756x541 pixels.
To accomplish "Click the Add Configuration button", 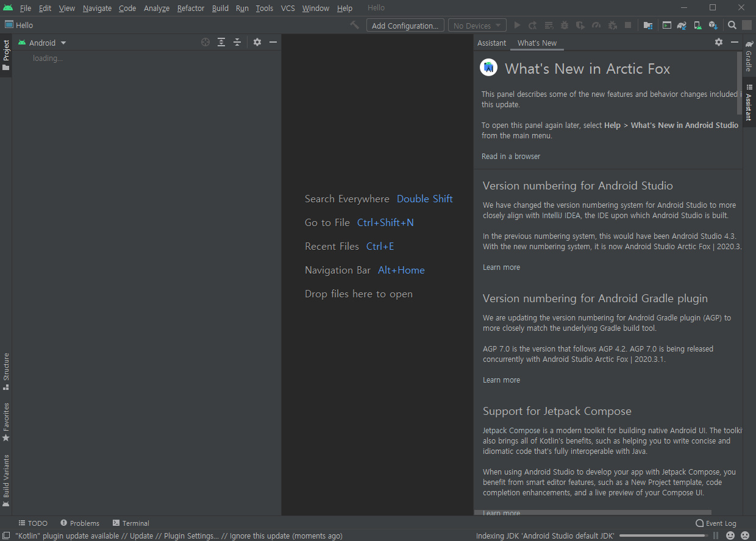I will pyautogui.click(x=405, y=26).
